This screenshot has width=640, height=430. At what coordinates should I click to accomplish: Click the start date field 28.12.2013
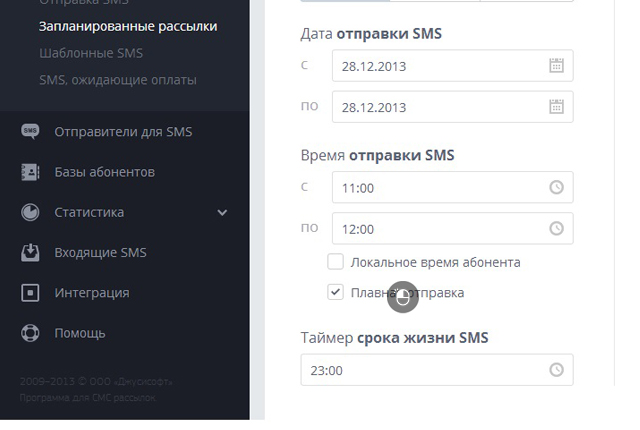point(453,66)
